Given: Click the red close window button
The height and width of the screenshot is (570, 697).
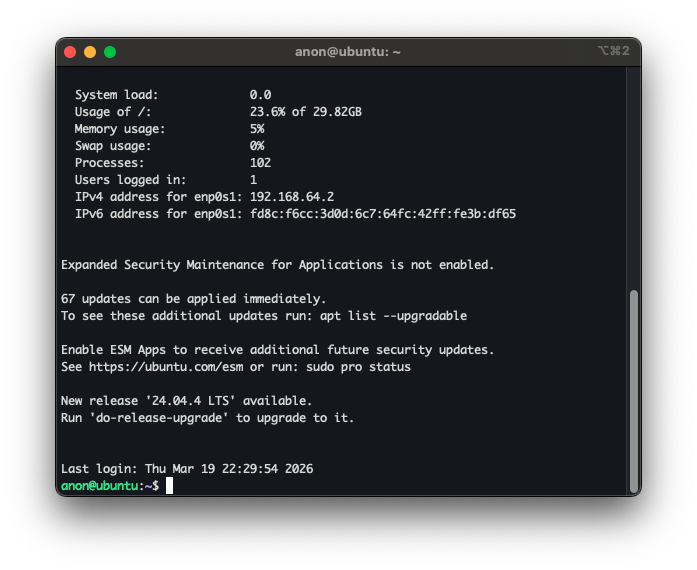Looking at the screenshot, I should (x=70, y=52).
